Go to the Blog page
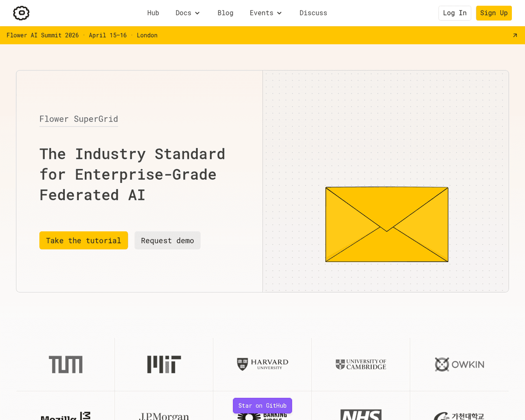525x420 pixels. 225,13
